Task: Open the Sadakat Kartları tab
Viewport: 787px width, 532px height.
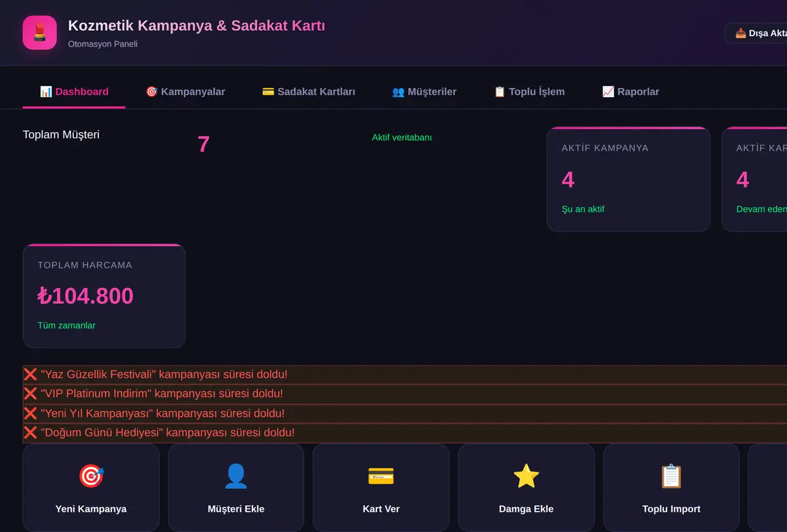Action: point(308,92)
